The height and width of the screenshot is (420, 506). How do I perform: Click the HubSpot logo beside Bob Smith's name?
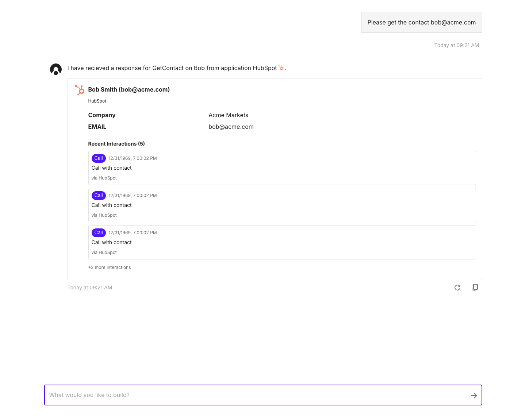coord(79,90)
